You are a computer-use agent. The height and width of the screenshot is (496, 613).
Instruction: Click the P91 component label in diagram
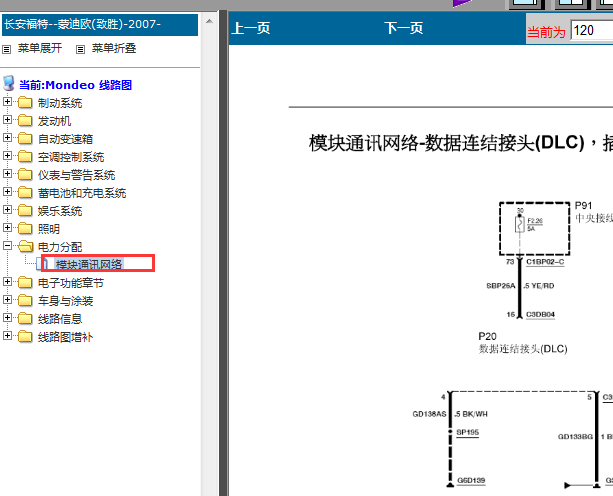click(583, 206)
